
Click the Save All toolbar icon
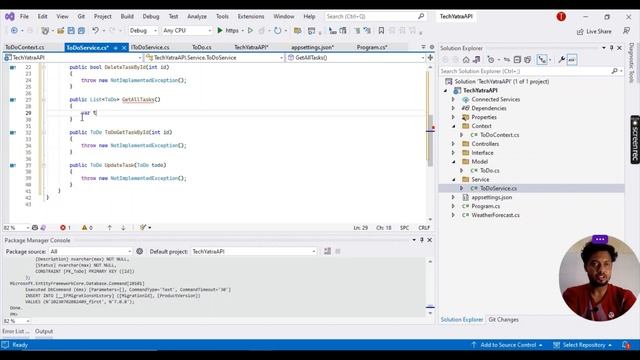81,31
